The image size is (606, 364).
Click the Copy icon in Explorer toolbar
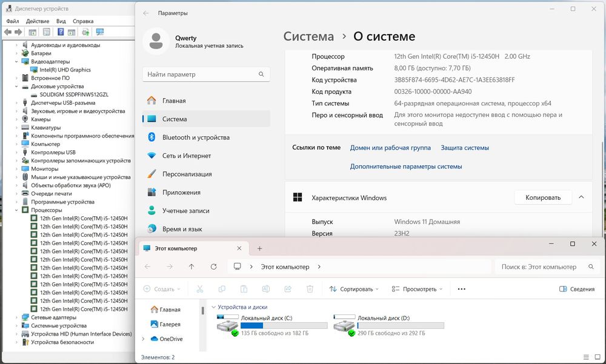point(222,289)
